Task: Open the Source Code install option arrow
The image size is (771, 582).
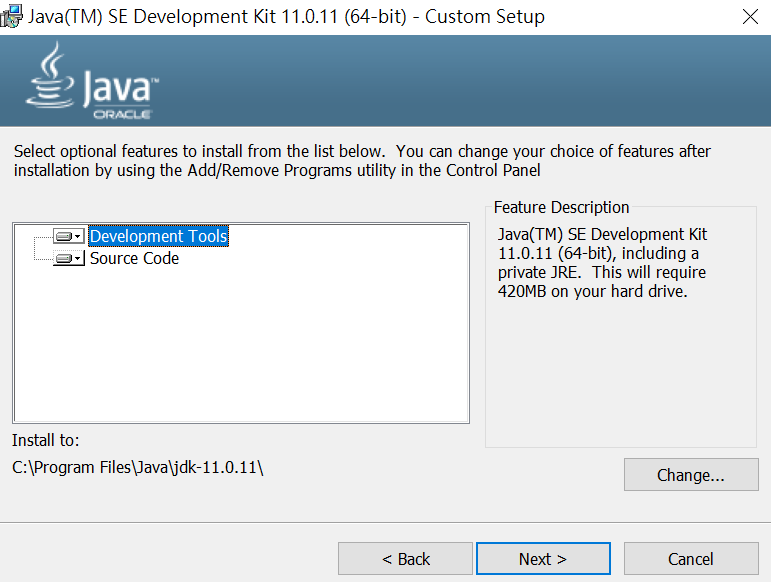Action: [x=78, y=259]
